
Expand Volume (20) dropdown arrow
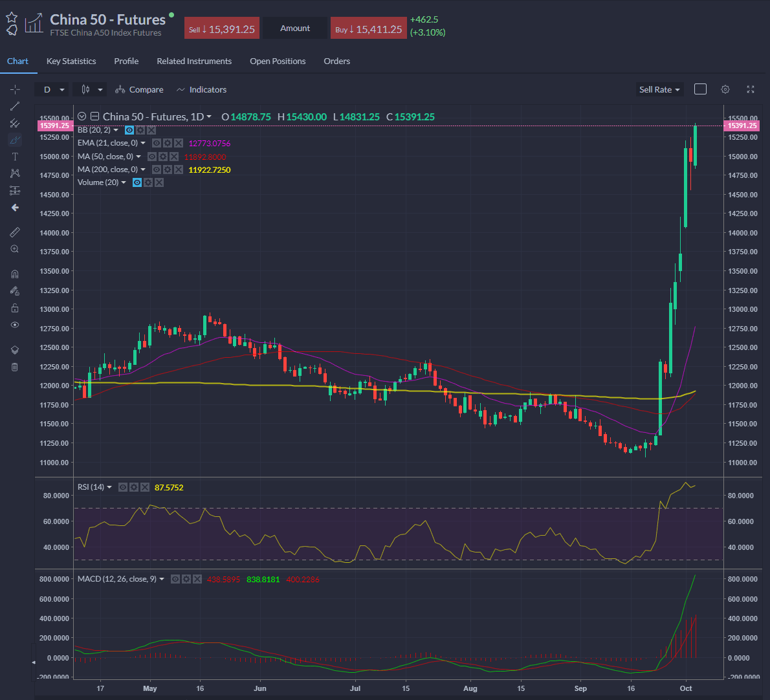[124, 182]
